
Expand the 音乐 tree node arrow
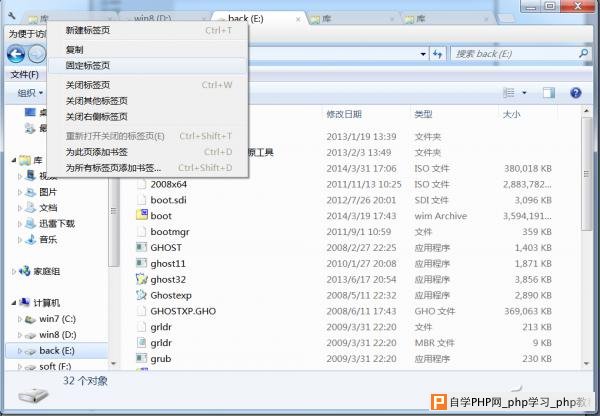tap(20, 240)
